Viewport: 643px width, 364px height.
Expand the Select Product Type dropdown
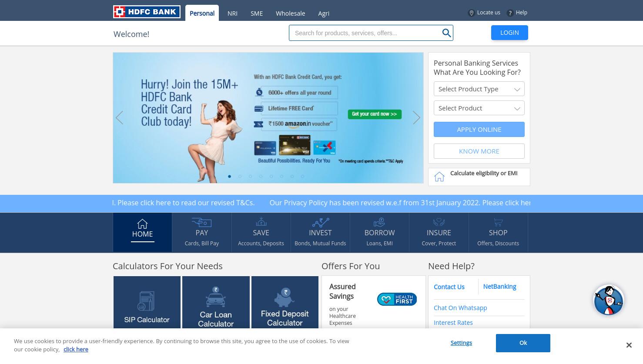click(479, 89)
